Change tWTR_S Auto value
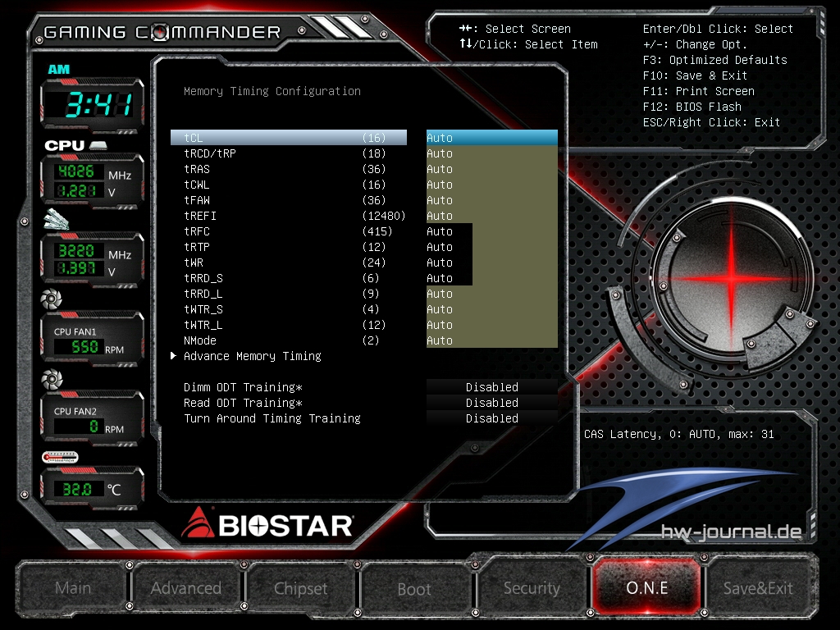Screen dimensions: 840x630 point(492,308)
